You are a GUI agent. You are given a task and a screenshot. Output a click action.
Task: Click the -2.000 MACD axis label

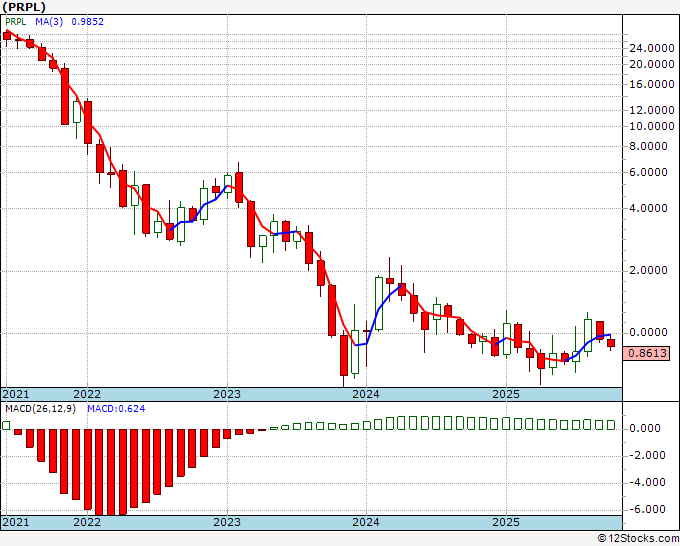pos(645,455)
